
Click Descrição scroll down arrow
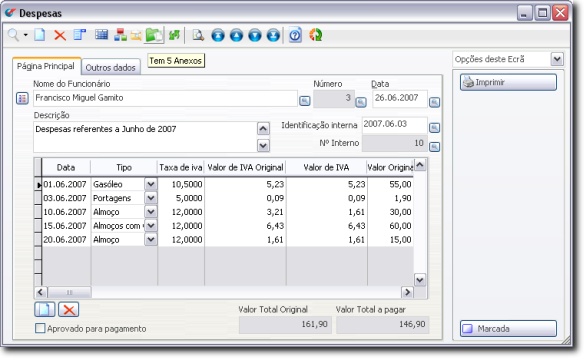pos(263,145)
